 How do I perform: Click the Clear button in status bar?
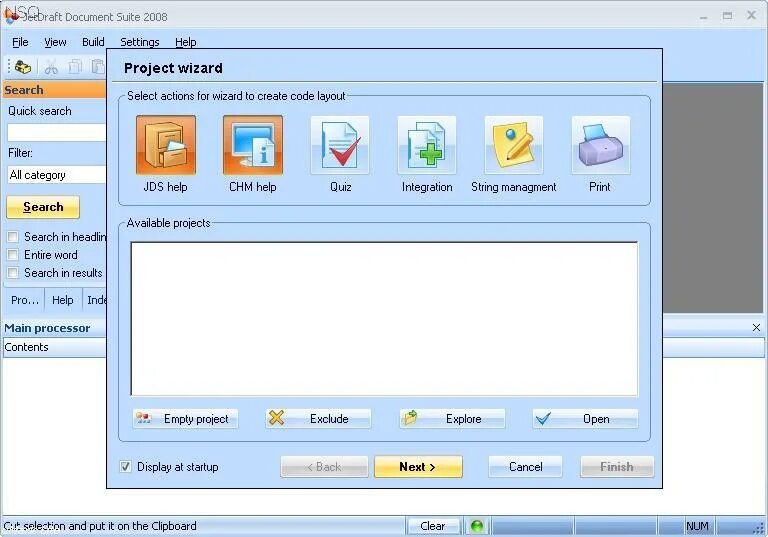coord(433,526)
